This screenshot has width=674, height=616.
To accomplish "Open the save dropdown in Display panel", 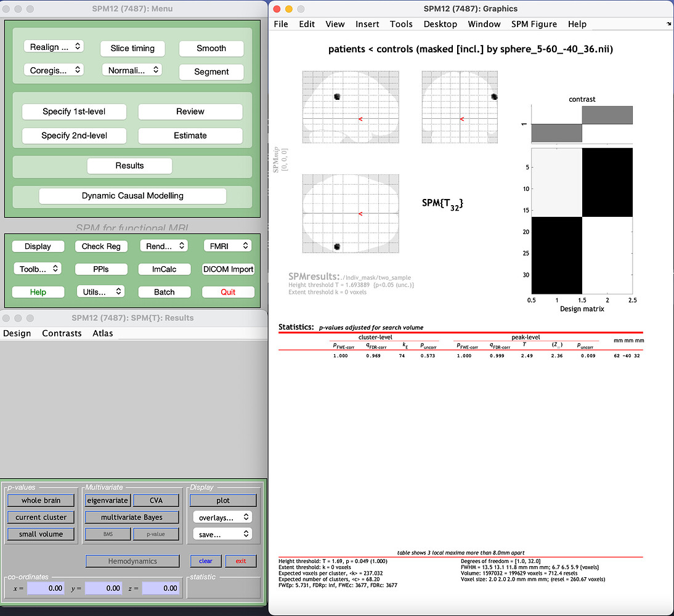I will pos(222,534).
